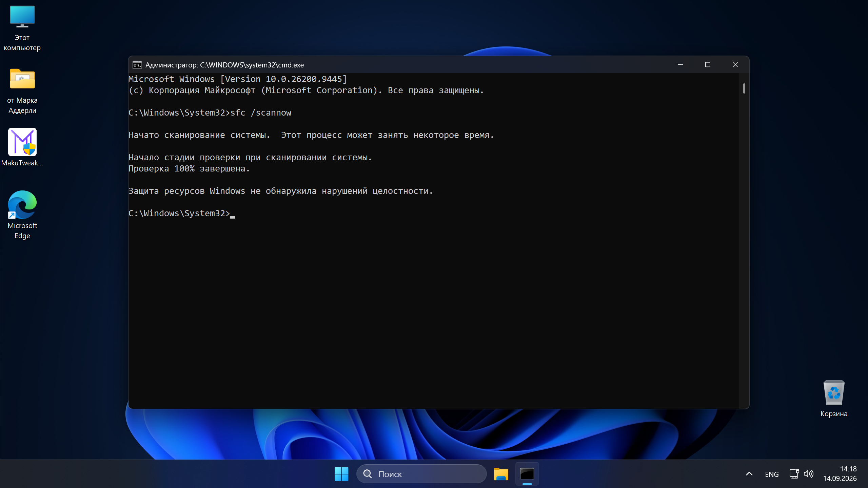Click the 'Начато сканирование системы' line
The height and width of the screenshot is (488, 868).
click(x=311, y=135)
